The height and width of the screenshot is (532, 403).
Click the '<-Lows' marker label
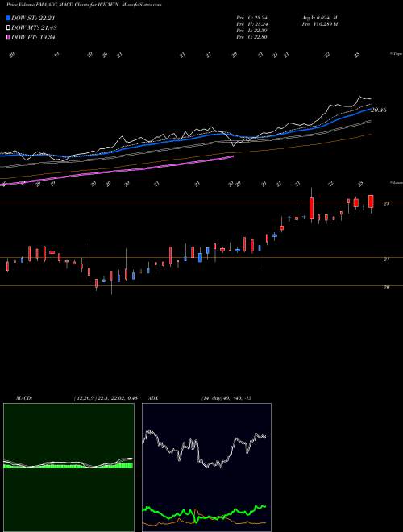coord(396,182)
